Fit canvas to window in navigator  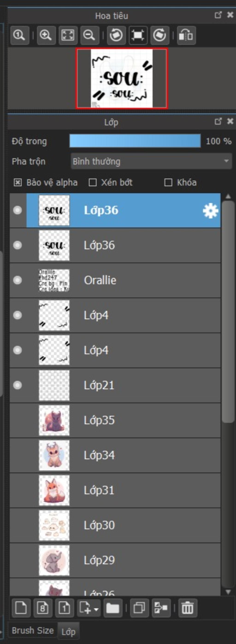[68, 35]
